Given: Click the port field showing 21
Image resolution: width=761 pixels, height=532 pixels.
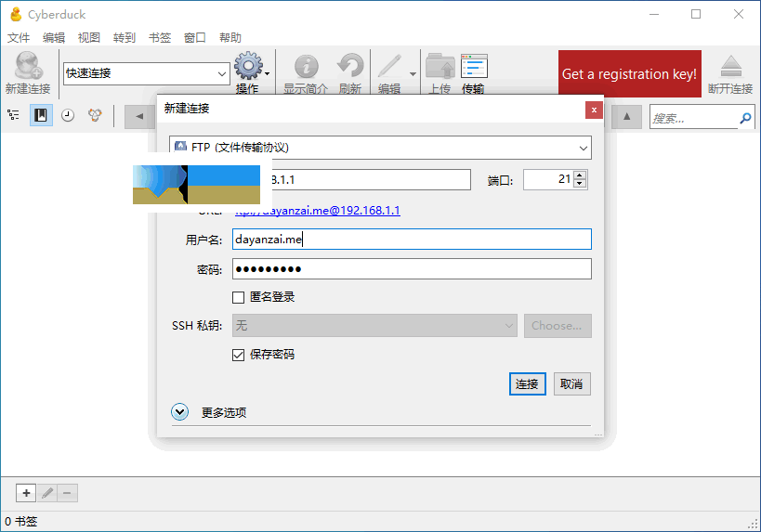Looking at the screenshot, I should pyautogui.click(x=549, y=179).
